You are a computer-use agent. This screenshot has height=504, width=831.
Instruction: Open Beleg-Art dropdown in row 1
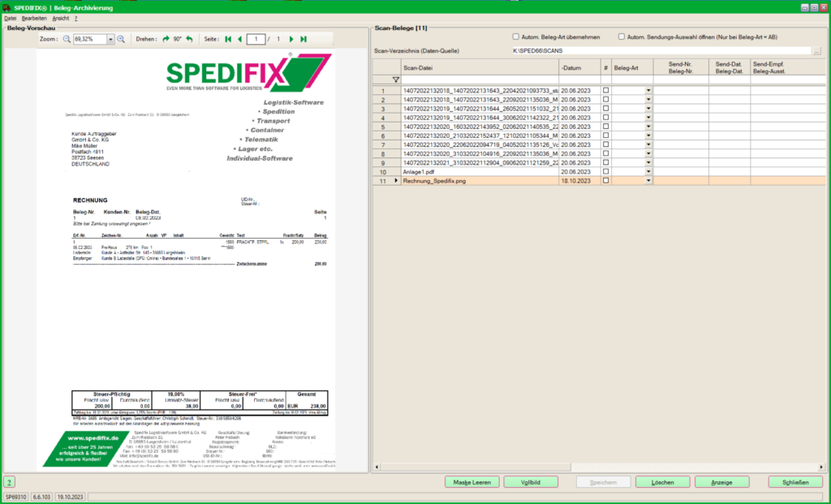648,91
